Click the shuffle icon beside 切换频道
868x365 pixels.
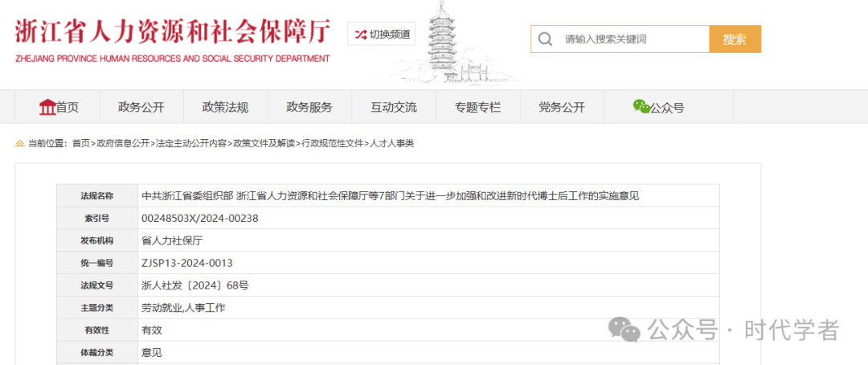click(x=360, y=35)
